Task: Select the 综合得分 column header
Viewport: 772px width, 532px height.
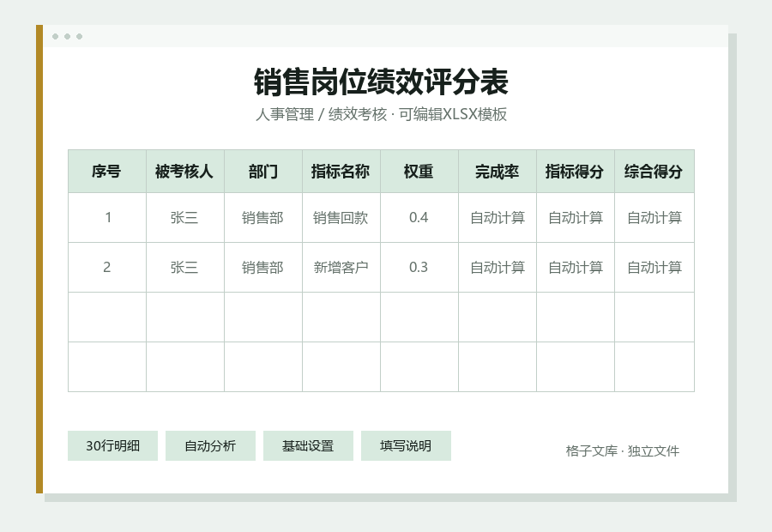Action: tap(654, 172)
